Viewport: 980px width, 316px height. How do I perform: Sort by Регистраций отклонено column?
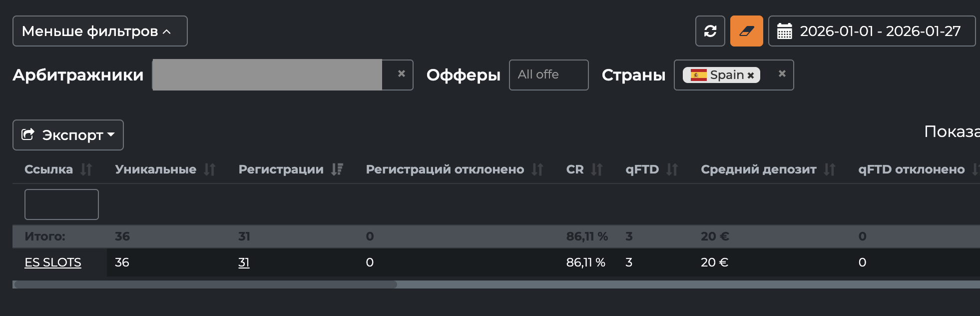[x=537, y=169]
